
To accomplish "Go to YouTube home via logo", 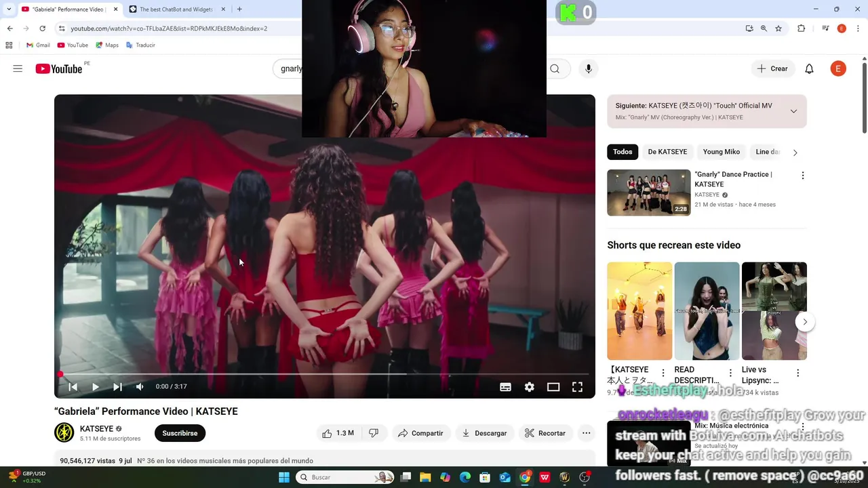I will (58, 68).
